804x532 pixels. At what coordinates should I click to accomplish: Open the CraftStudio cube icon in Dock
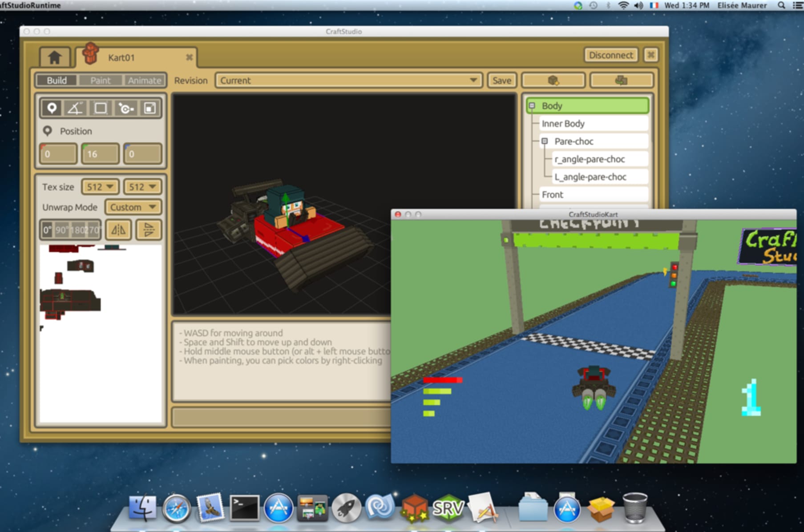tap(414, 508)
